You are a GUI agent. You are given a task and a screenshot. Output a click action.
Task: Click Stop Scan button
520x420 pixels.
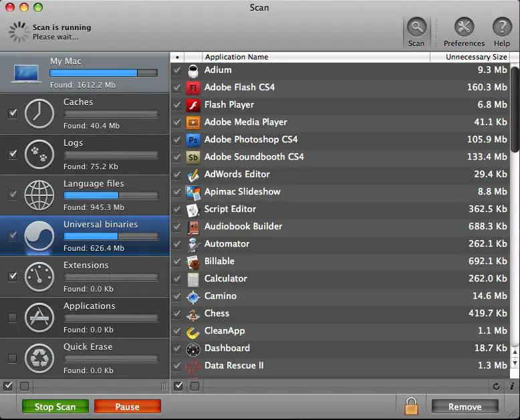click(55, 407)
